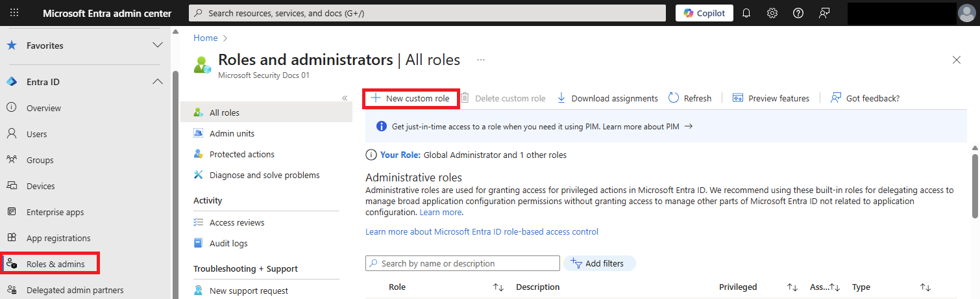Image resolution: width=980 pixels, height=299 pixels.
Task: Collapse the side panel using double chevron
Action: pos(345,98)
